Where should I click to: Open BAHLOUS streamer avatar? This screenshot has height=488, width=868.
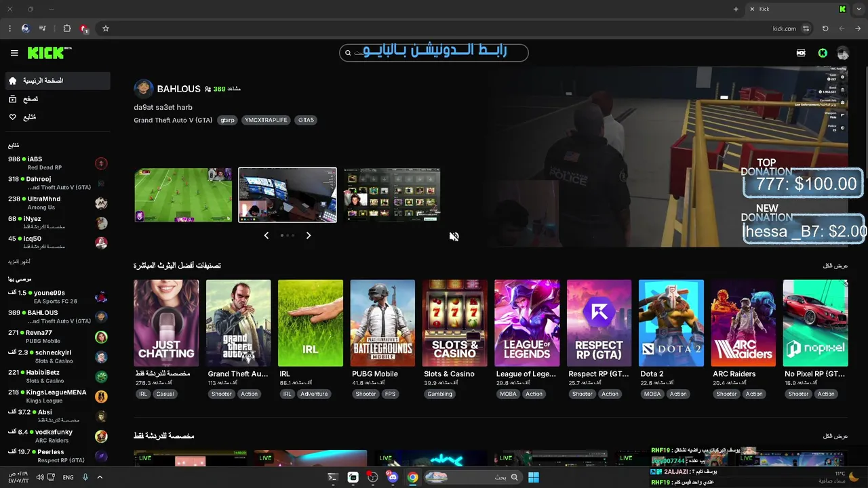coord(144,89)
